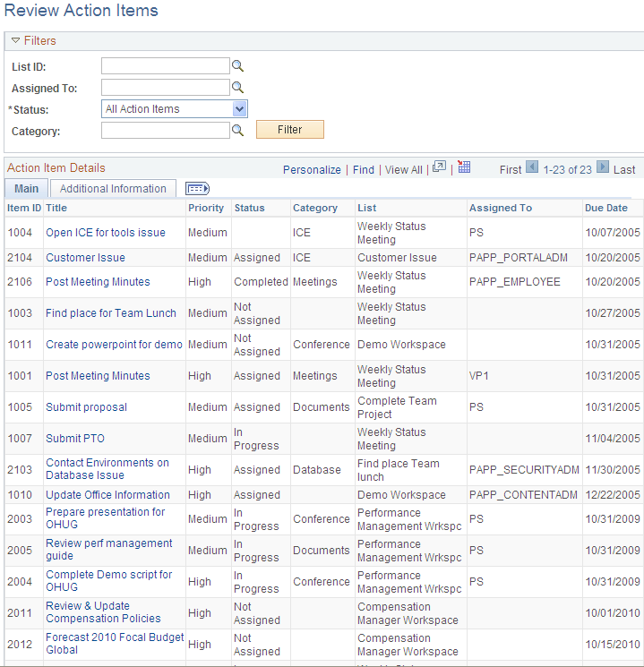644x667 pixels.
Task: Open 'Review perf management guide' item
Action: 109,550
